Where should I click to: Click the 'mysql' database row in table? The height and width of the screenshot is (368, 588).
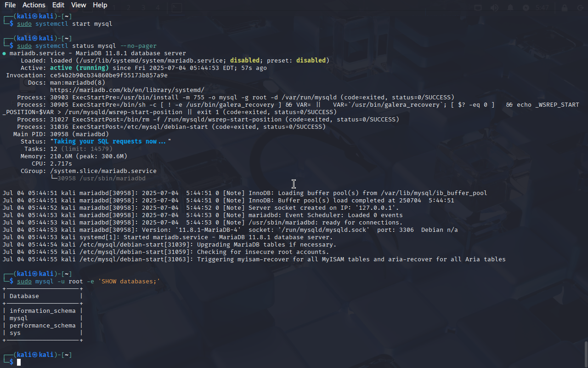coord(19,318)
